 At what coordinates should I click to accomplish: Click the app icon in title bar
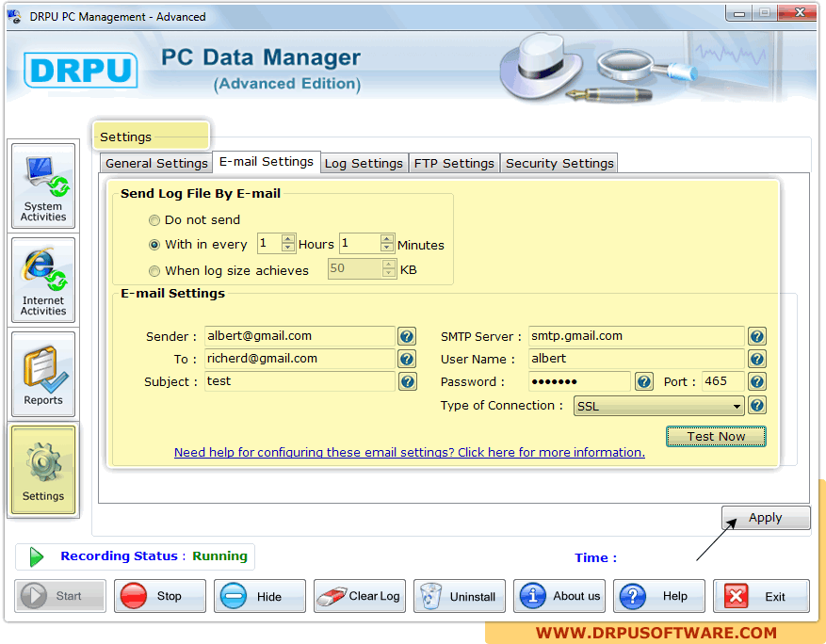click(15, 16)
